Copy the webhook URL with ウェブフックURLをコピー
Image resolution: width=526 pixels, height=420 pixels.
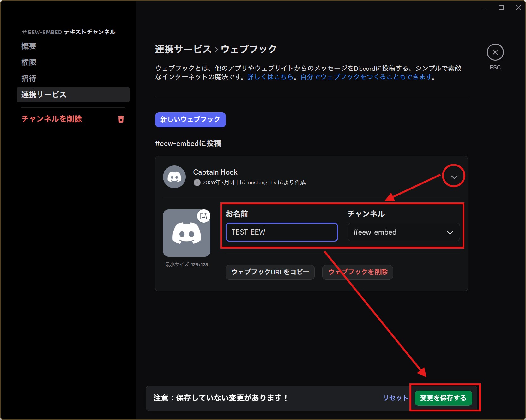click(270, 272)
